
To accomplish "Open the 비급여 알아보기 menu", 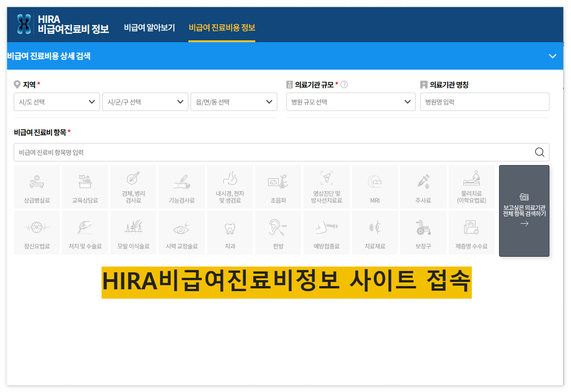I will (x=149, y=28).
